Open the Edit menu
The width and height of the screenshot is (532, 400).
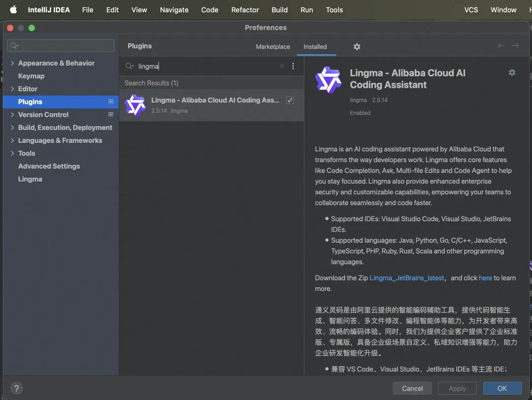coord(112,10)
